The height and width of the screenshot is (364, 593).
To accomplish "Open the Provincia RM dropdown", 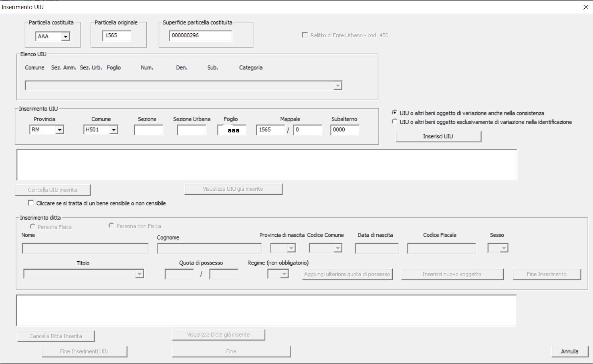I will [59, 130].
